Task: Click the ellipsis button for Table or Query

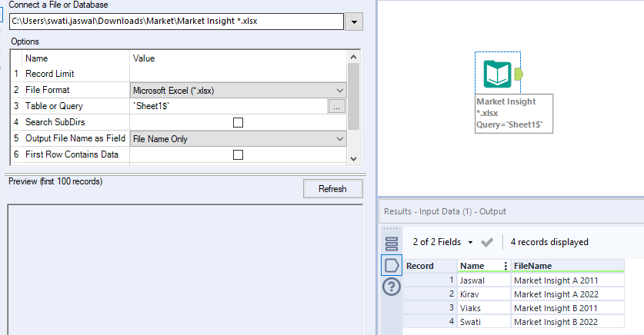Action: [x=337, y=107]
